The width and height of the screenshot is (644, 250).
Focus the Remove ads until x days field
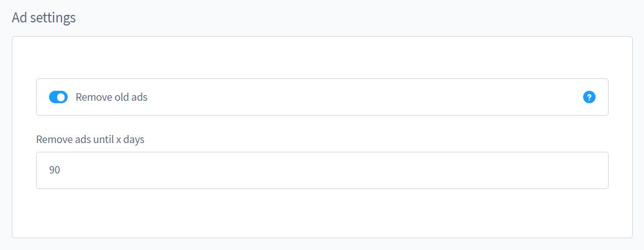click(x=322, y=170)
